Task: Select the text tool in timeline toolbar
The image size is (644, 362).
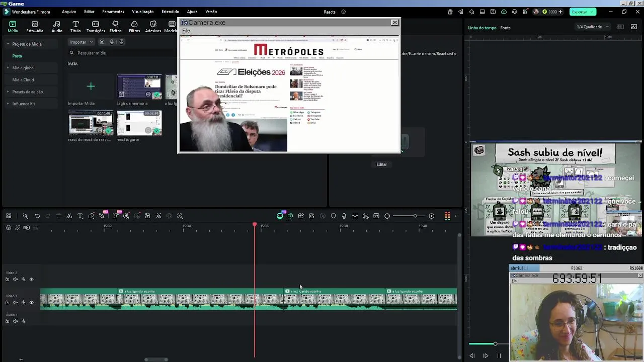Action: 79,216
